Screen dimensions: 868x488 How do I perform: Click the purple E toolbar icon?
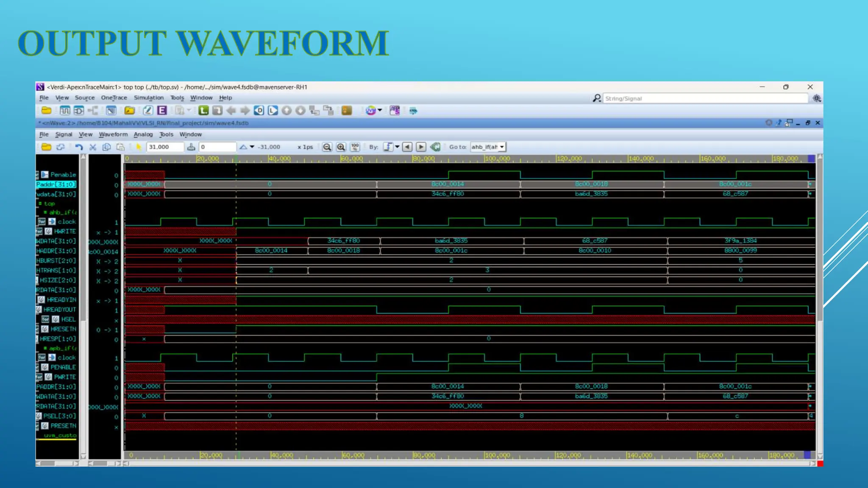(162, 111)
